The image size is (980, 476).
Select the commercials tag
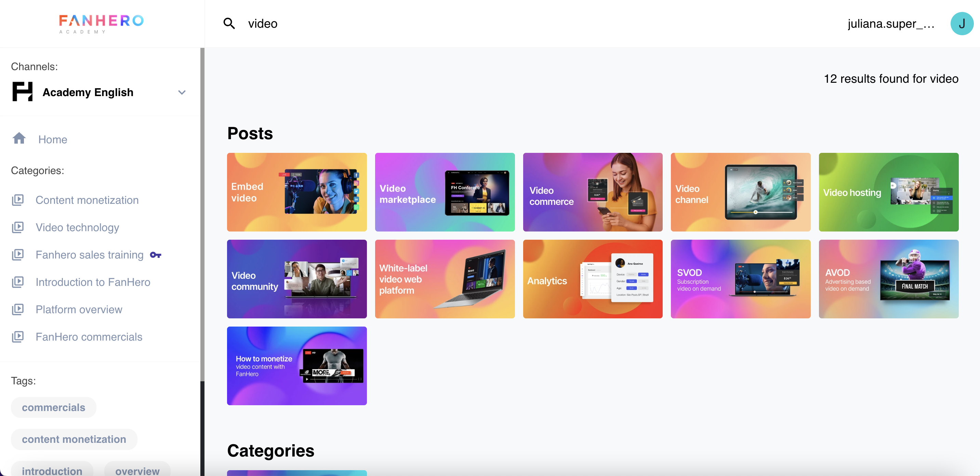(54, 408)
